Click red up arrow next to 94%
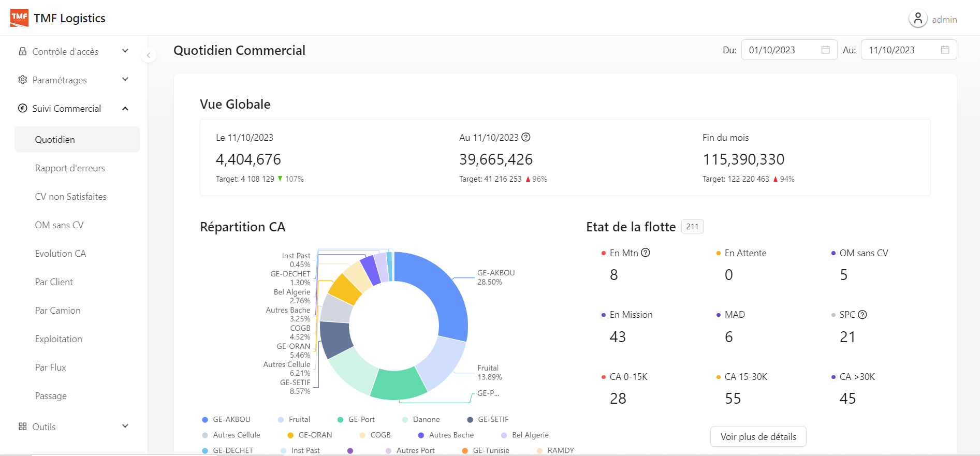This screenshot has height=456, width=980. [776, 179]
